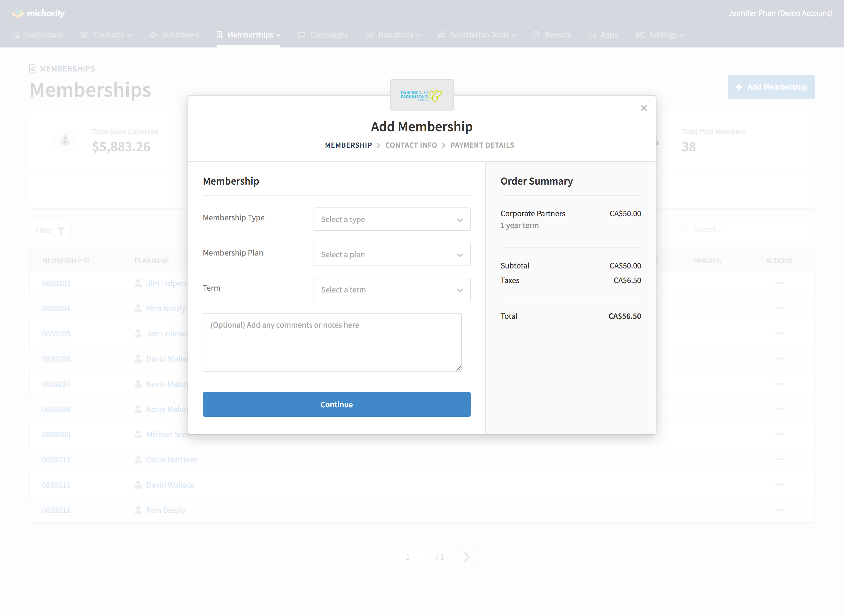Click the optional comments text area
This screenshot has height=616, width=844.
(332, 342)
